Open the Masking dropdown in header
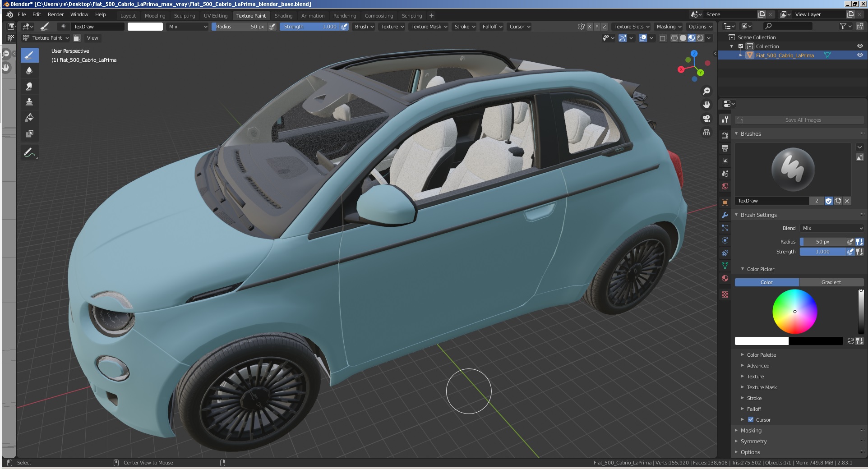 pos(669,27)
